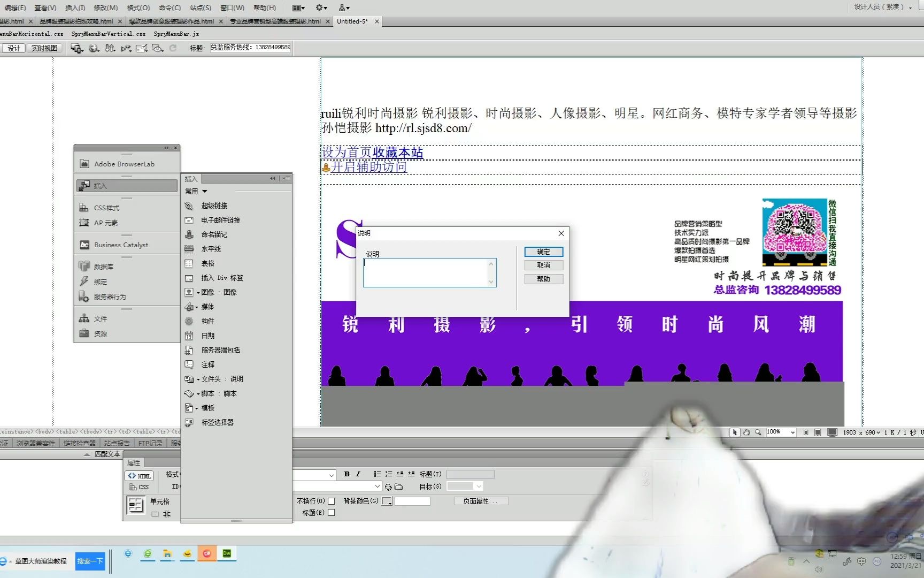Click the Refresh design view icon
Screen dimensions: 924x578
click(173, 48)
